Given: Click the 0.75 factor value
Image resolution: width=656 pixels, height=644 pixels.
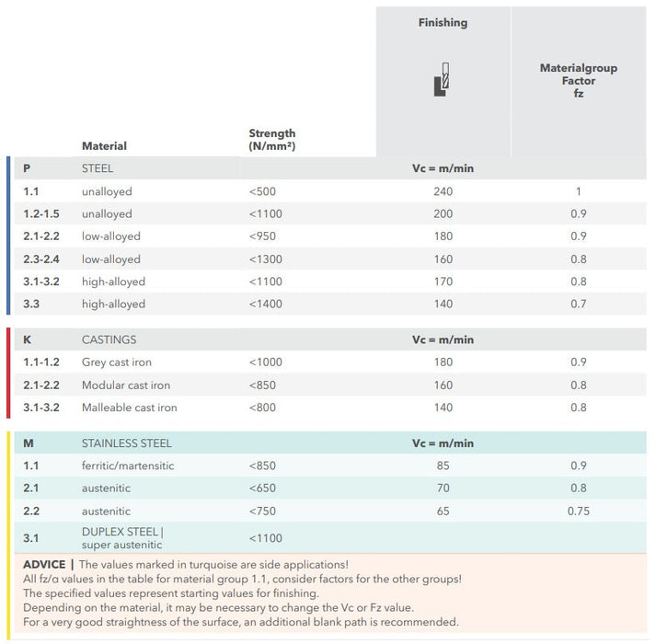Looking at the screenshot, I should pyautogui.click(x=578, y=512).
